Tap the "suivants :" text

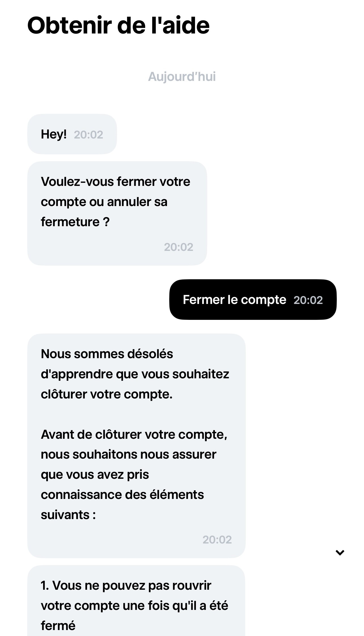coord(68,515)
